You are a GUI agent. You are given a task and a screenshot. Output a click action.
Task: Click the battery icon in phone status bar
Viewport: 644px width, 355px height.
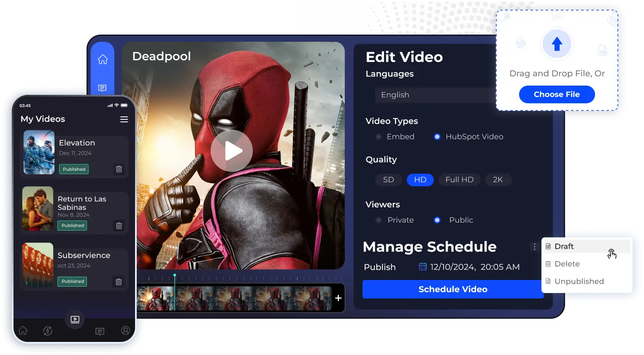tap(124, 105)
